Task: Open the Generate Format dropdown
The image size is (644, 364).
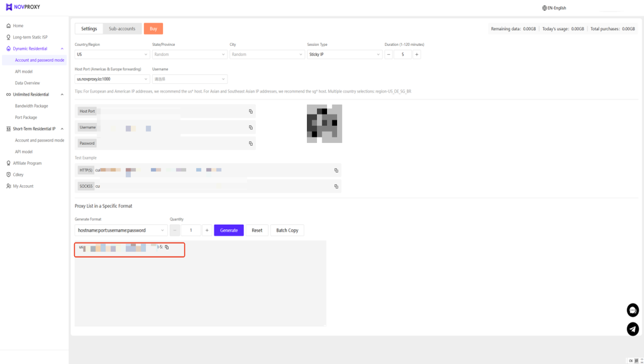Action: point(121,230)
